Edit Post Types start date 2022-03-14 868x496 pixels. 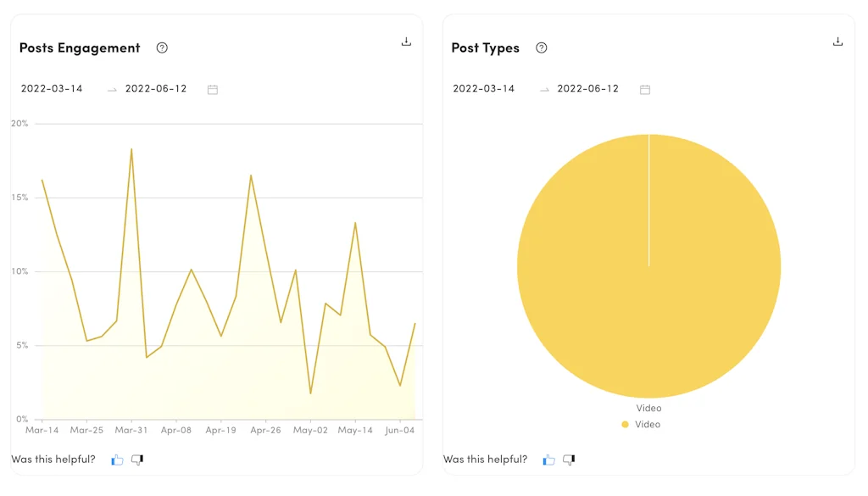click(x=484, y=88)
